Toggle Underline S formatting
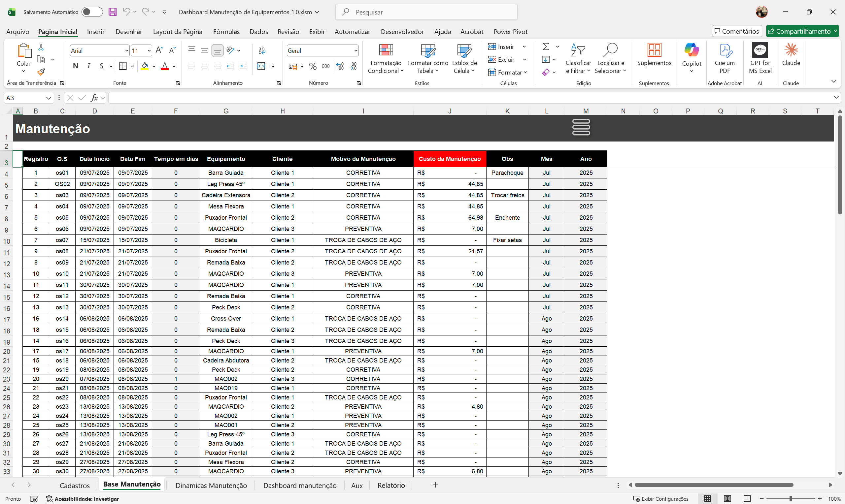This screenshot has height=504, width=845. (x=101, y=66)
